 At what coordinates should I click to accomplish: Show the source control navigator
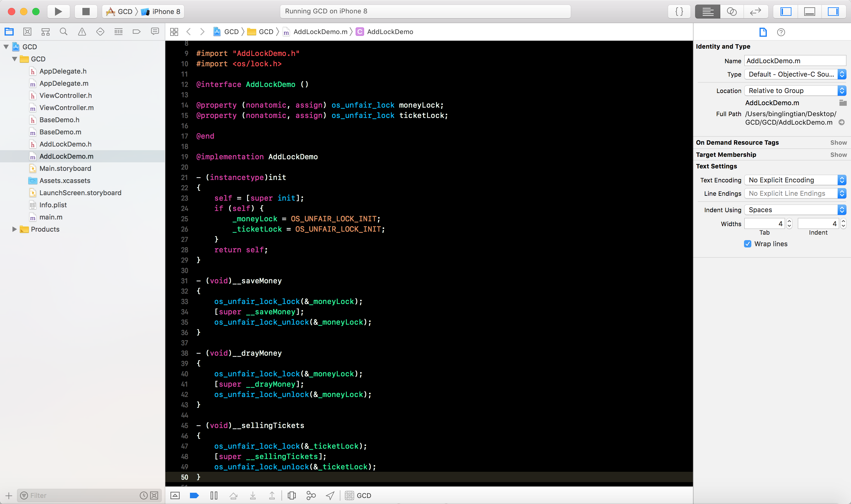pos(27,32)
